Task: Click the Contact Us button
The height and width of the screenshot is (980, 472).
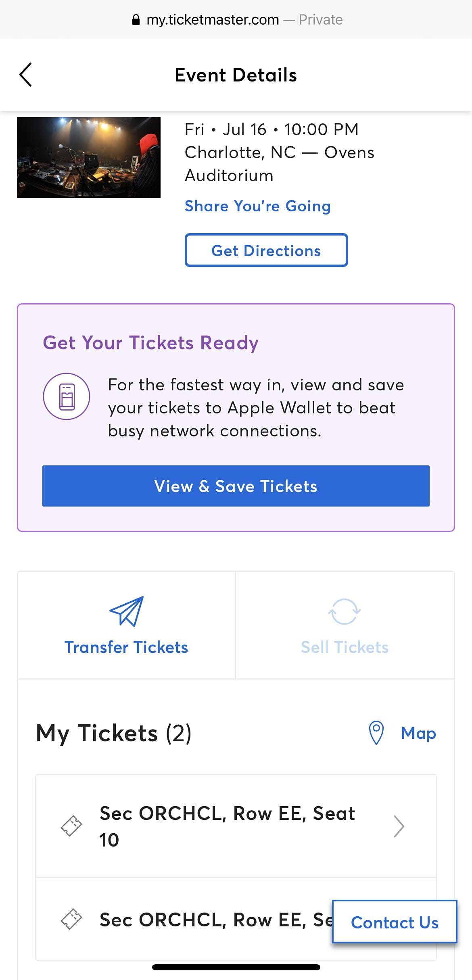Action: (x=395, y=922)
